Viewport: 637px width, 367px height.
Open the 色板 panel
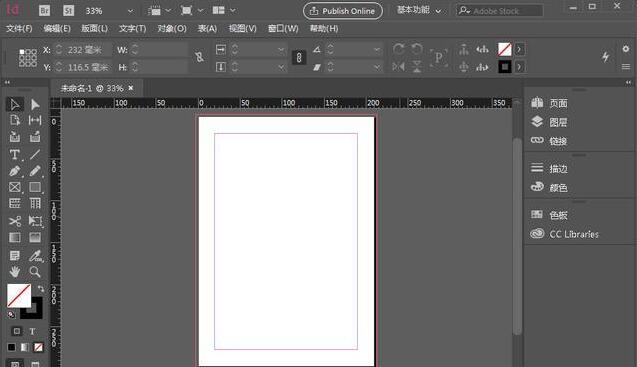click(x=549, y=215)
